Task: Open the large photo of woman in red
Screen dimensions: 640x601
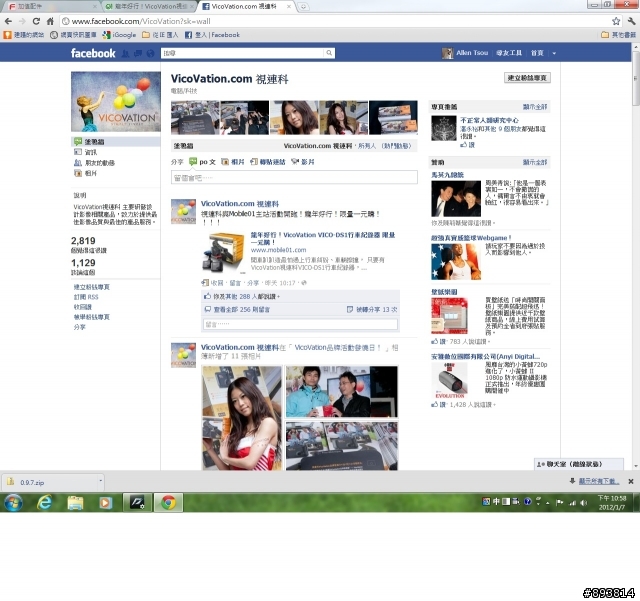Action: pyautogui.click(x=242, y=418)
